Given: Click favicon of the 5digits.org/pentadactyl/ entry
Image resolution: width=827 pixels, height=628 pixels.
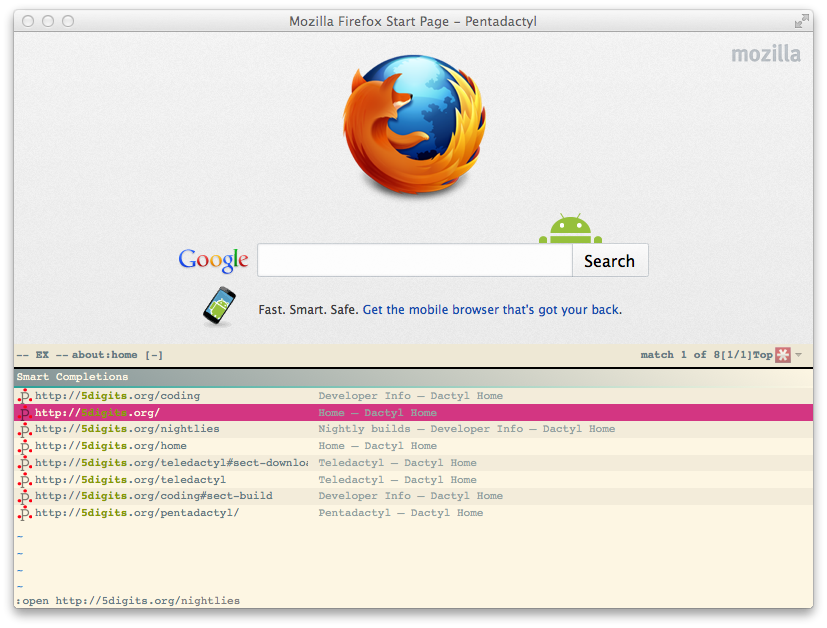Looking at the screenshot, I should point(24,513).
